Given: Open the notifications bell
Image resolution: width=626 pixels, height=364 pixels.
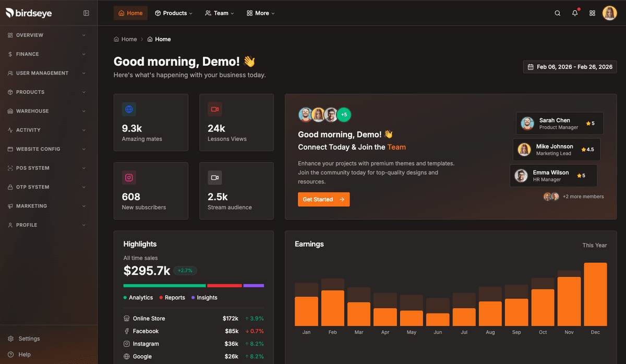Looking at the screenshot, I should pos(575,13).
